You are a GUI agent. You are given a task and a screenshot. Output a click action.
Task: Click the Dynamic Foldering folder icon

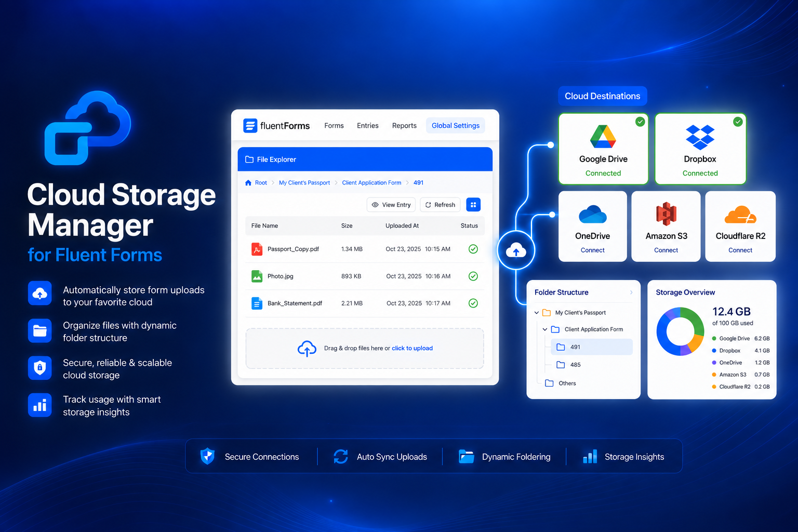coord(467,457)
